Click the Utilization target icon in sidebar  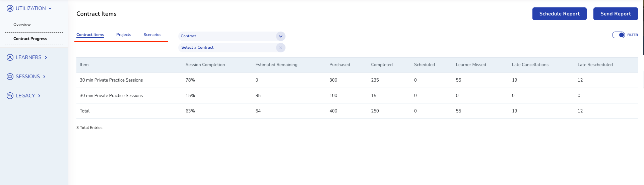click(x=10, y=8)
